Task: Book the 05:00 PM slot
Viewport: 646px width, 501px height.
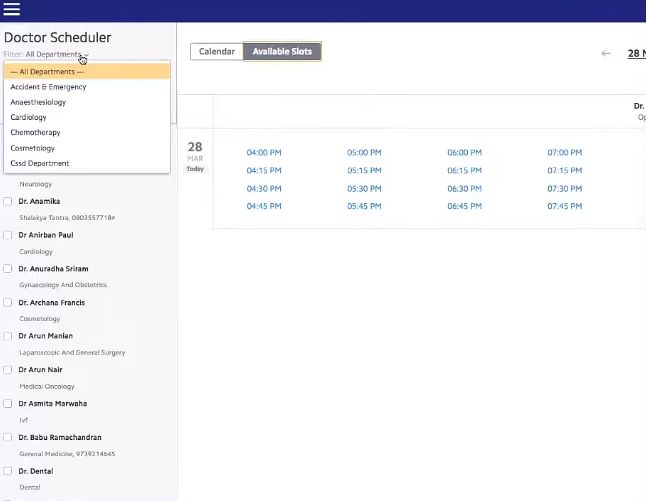Action: pyautogui.click(x=364, y=152)
